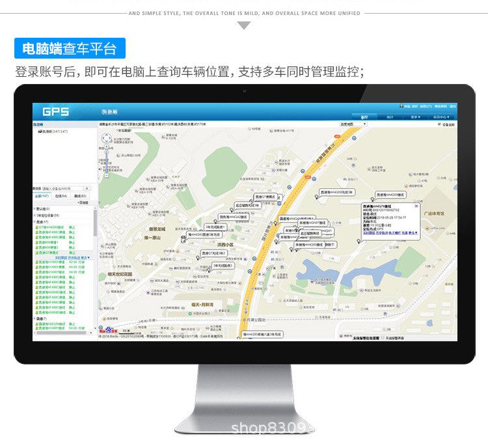488x448 pixels.
Task: Open the 更多 dropdown in top navigation
Action: tap(416, 117)
